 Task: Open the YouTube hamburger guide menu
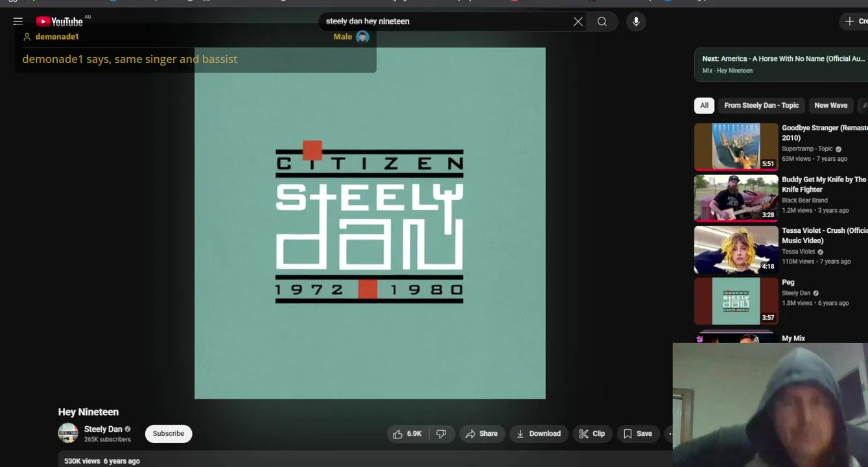(x=18, y=21)
